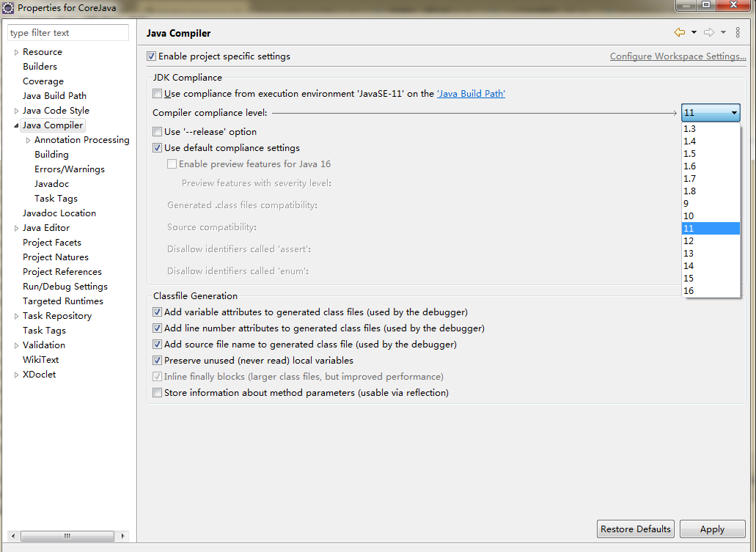Click the type filter text field
Viewport: 756px width, 552px height.
click(67, 33)
